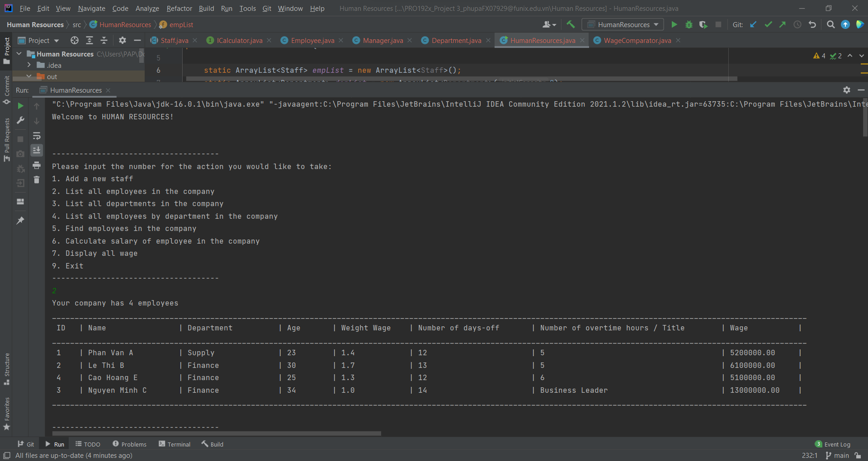868x461 pixels.
Task: Open the Analyze menu
Action: 147,8
